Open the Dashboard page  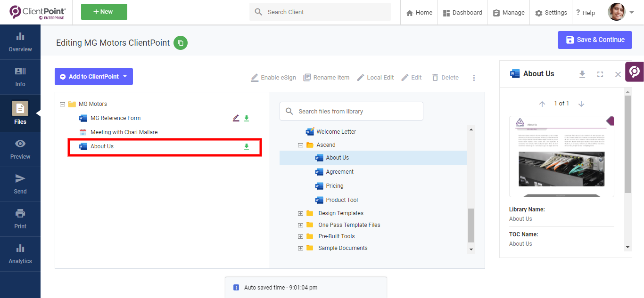tap(462, 13)
